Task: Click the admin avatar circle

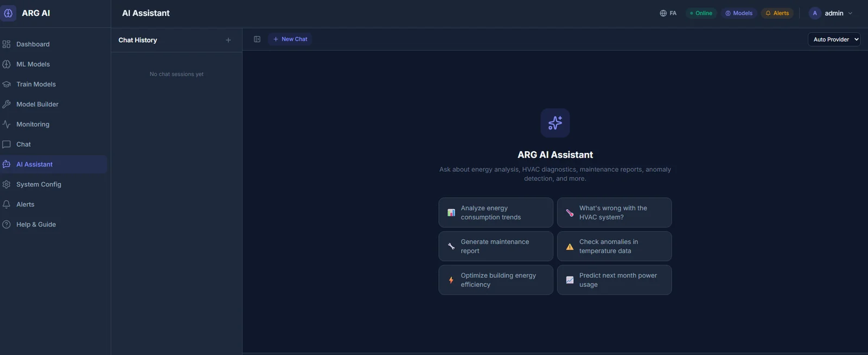Action: pyautogui.click(x=815, y=13)
